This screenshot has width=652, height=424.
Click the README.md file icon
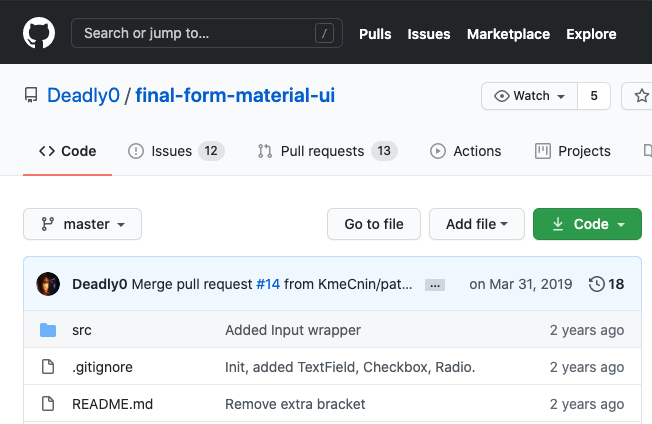(x=48, y=404)
